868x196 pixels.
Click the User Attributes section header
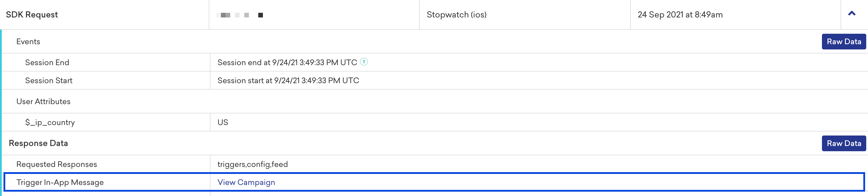(43, 101)
